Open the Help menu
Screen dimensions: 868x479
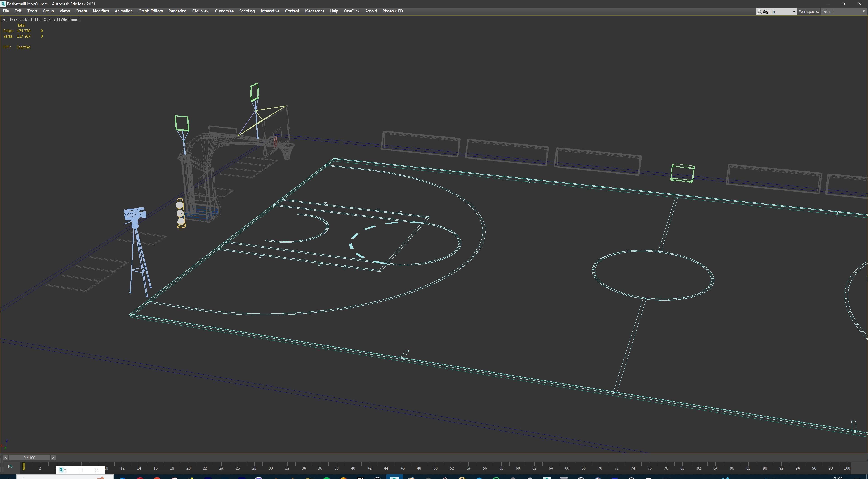[x=334, y=11]
